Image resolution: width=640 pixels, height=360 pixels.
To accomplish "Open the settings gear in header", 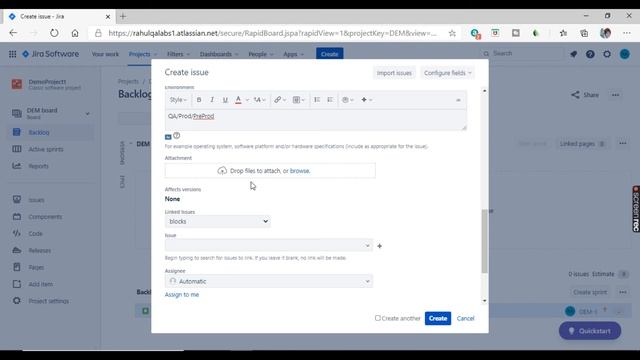I will pyautogui.click(x=607, y=54).
